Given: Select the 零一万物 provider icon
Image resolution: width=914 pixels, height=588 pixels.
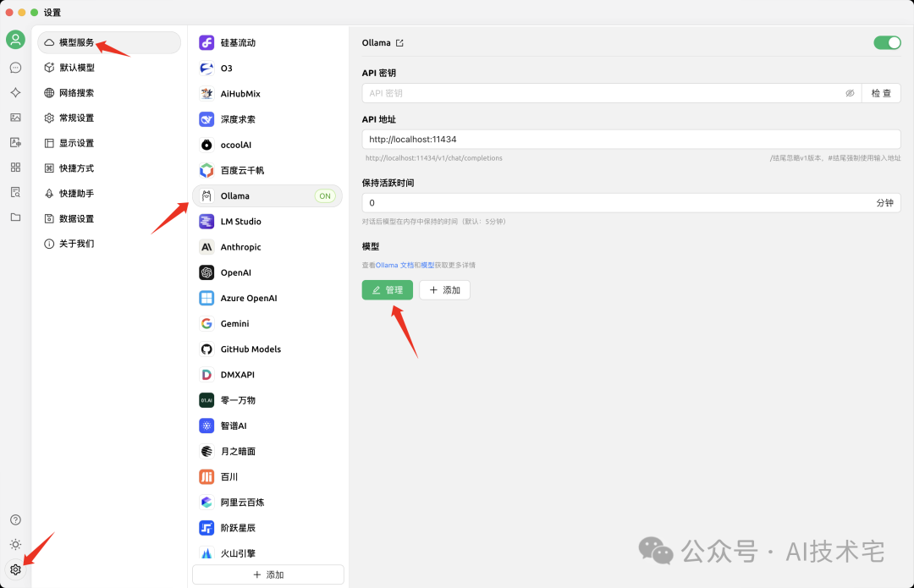Looking at the screenshot, I should coord(206,400).
